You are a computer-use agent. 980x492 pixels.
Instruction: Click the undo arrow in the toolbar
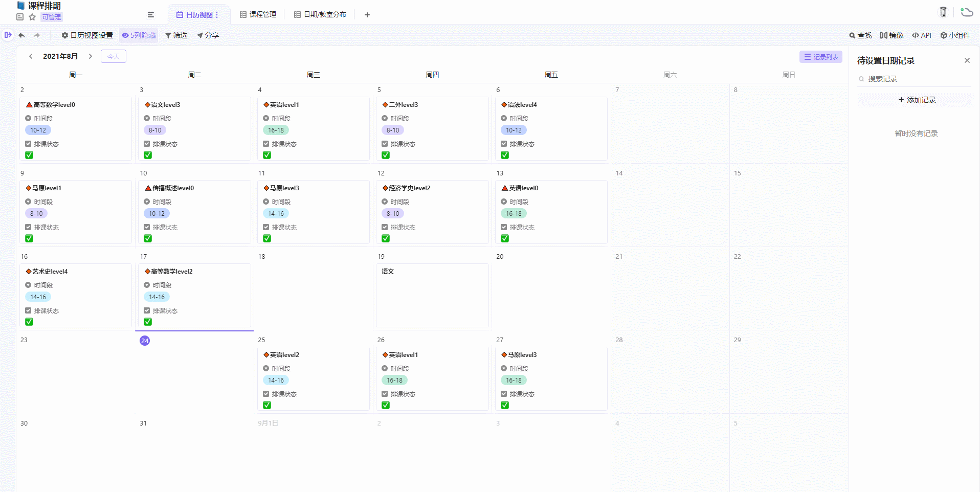point(21,35)
